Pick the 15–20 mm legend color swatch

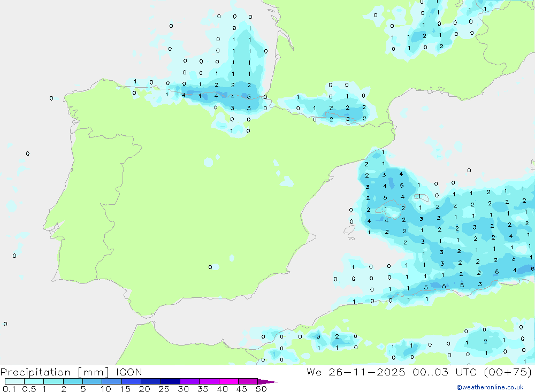pos(132,381)
